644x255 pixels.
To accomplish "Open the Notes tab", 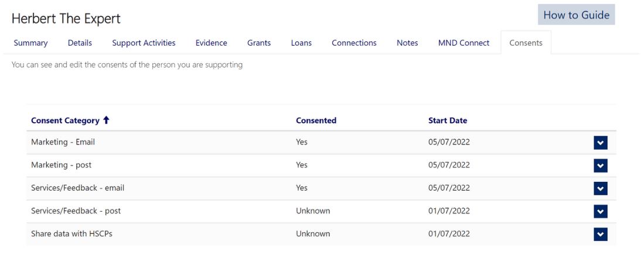I will pos(407,43).
